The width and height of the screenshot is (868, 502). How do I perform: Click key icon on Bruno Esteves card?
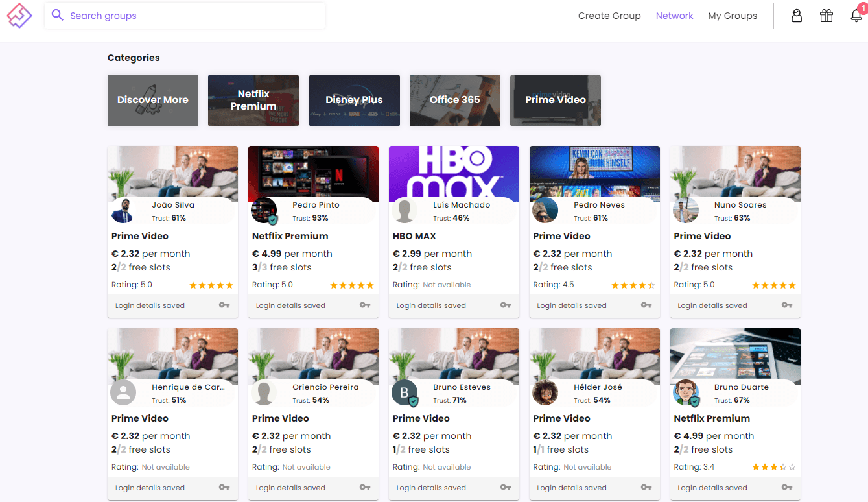point(506,487)
